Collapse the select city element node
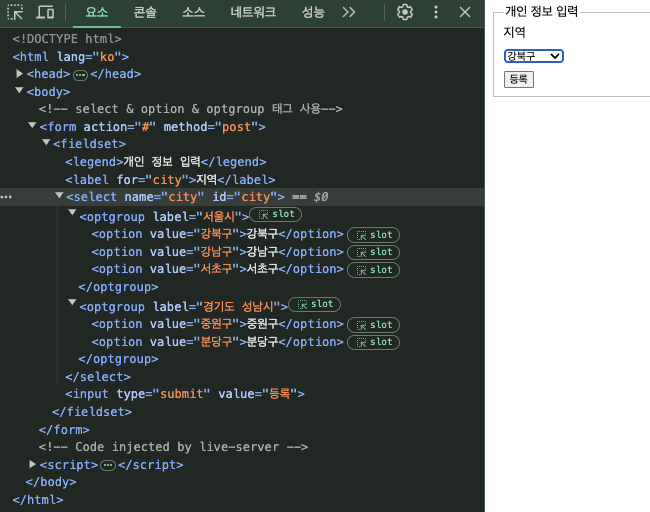The width and height of the screenshot is (650, 512). (x=59, y=195)
